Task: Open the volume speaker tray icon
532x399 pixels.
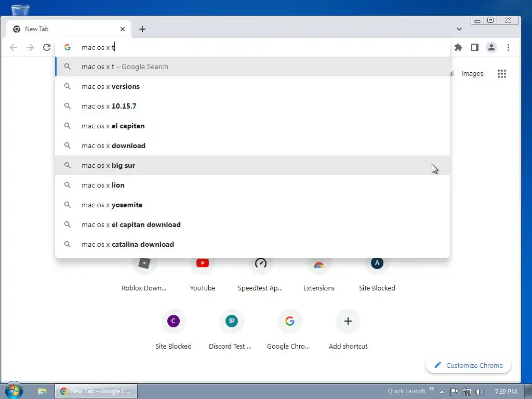Action: click(x=480, y=392)
